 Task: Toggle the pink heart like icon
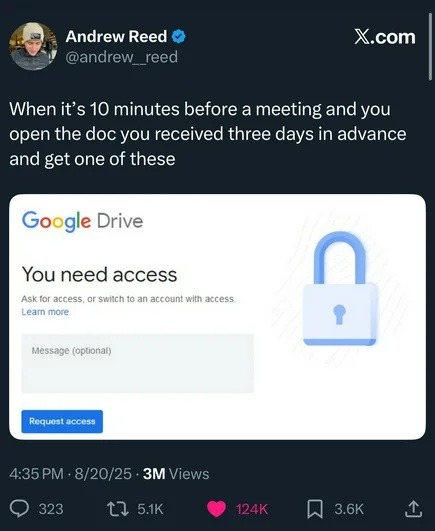click(x=216, y=509)
